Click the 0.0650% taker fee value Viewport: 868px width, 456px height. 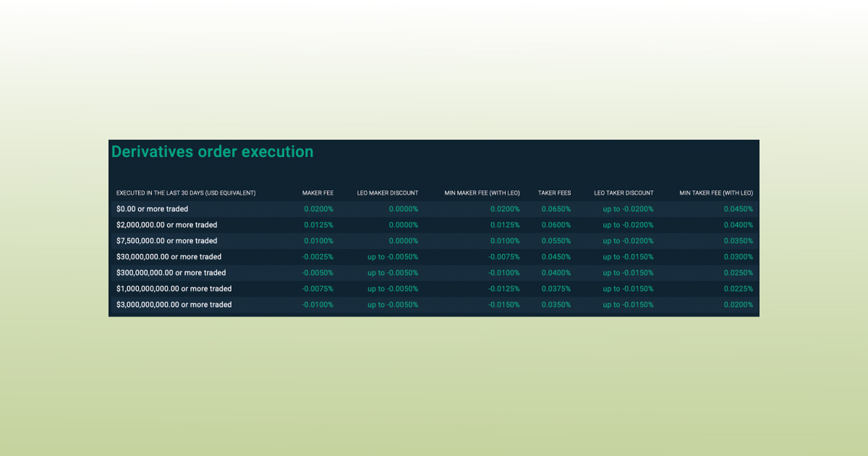(557, 208)
